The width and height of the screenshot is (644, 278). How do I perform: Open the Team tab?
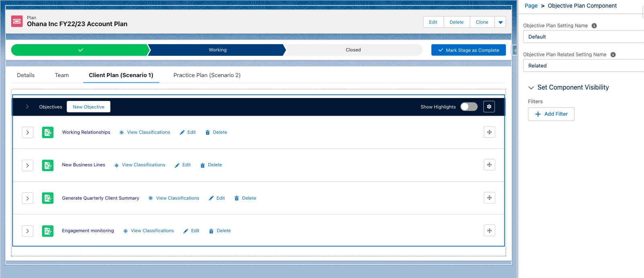(x=62, y=75)
